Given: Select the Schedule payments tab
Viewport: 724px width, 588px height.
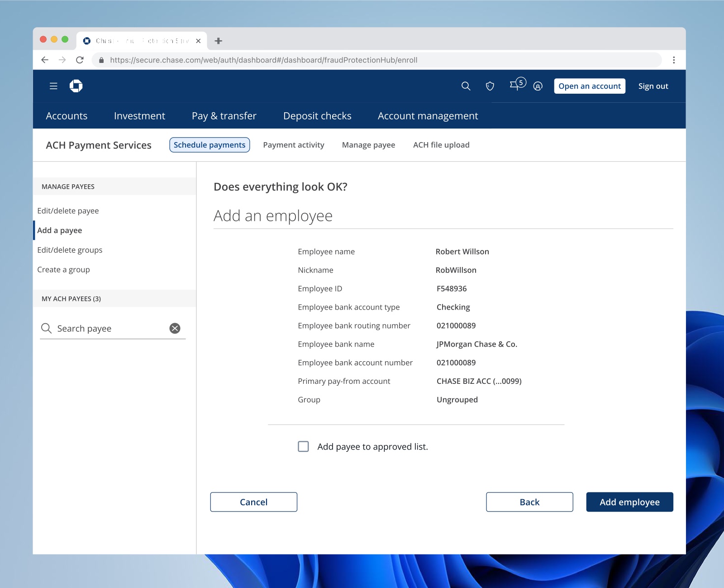Looking at the screenshot, I should [x=210, y=145].
